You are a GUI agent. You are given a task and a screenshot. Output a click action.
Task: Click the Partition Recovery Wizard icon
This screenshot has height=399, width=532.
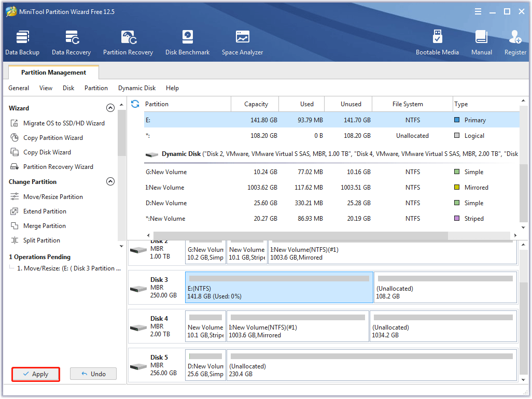click(14, 167)
